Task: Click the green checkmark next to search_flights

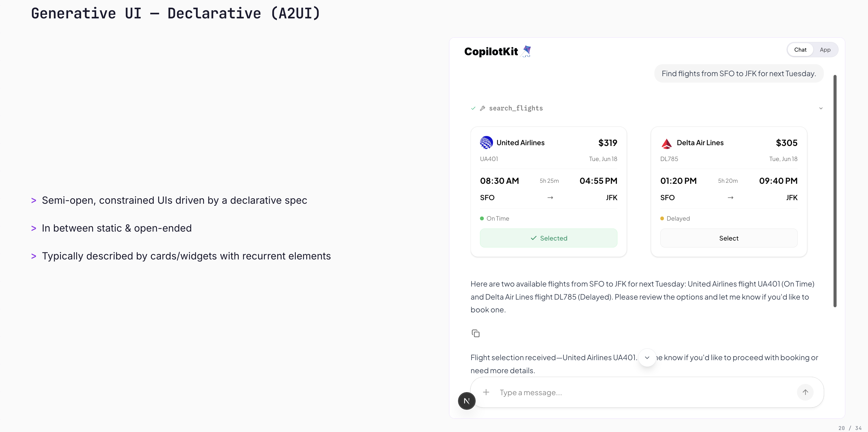Action: point(473,108)
